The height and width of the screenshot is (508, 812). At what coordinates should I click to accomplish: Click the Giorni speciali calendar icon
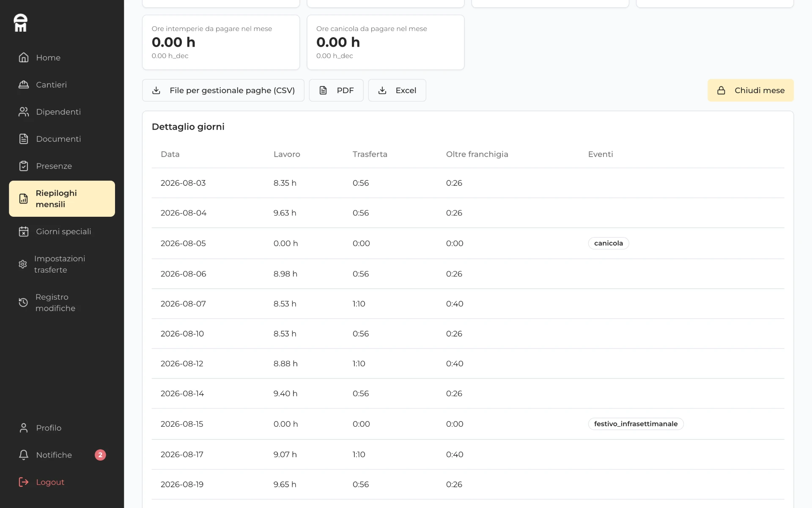pos(24,232)
